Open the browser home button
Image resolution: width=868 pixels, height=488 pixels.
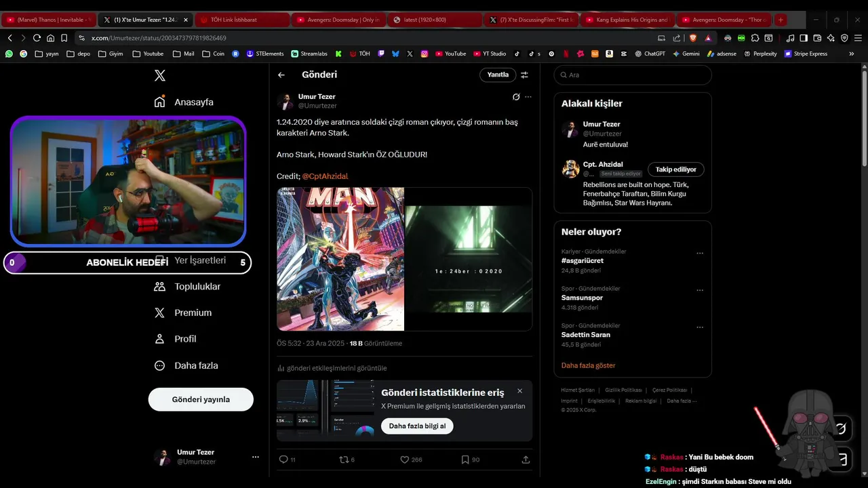(x=50, y=38)
